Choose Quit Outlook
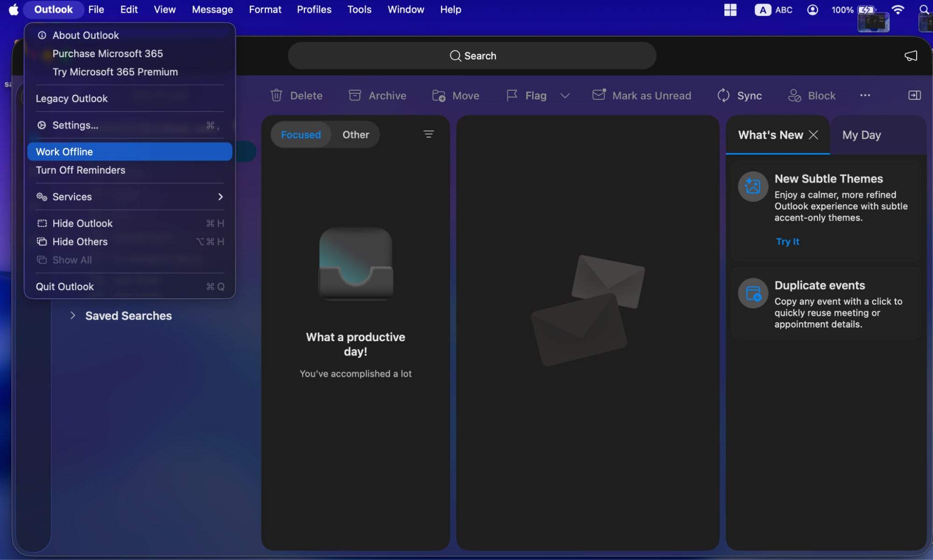Image resolution: width=933 pixels, height=560 pixels. click(x=130, y=286)
